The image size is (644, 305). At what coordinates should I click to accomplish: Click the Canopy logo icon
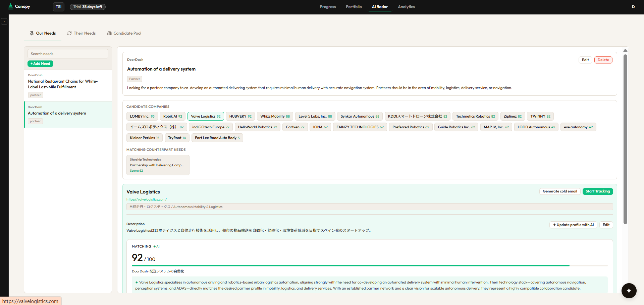[x=11, y=6]
